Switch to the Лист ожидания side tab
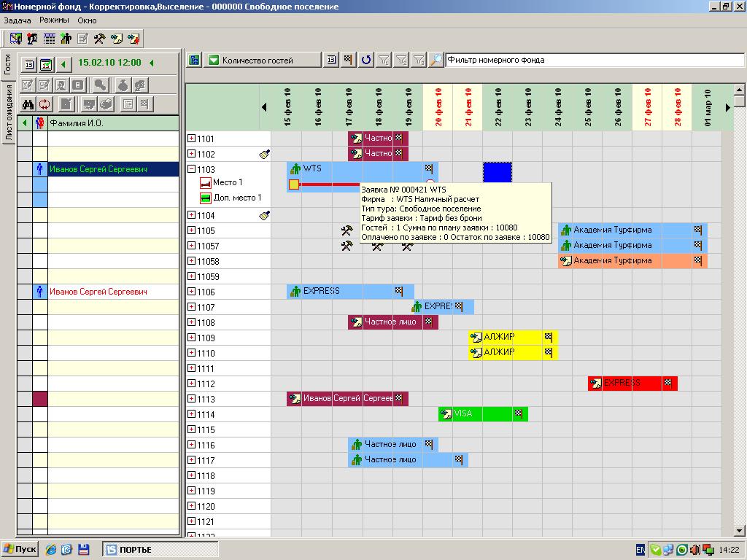The width and height of the screenshot is (747, 560). [9, 112]
